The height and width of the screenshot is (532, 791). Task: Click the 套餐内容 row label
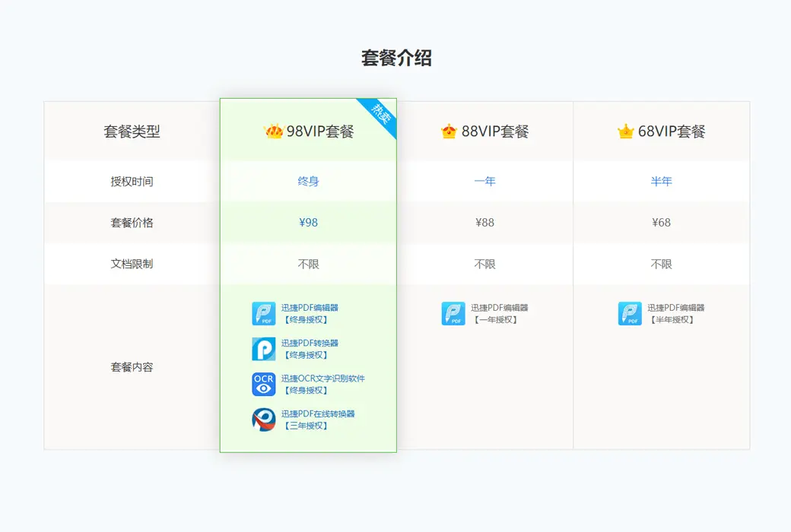point(132,367)
